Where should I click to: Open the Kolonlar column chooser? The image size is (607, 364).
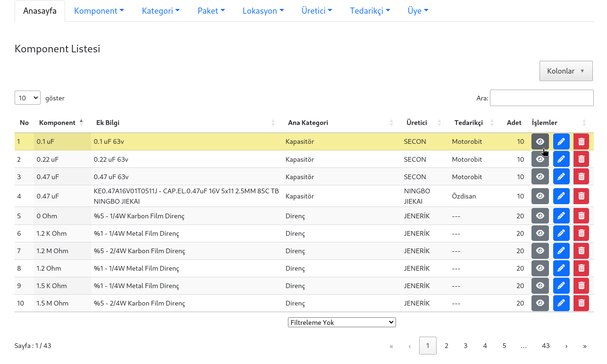(566, 71)
